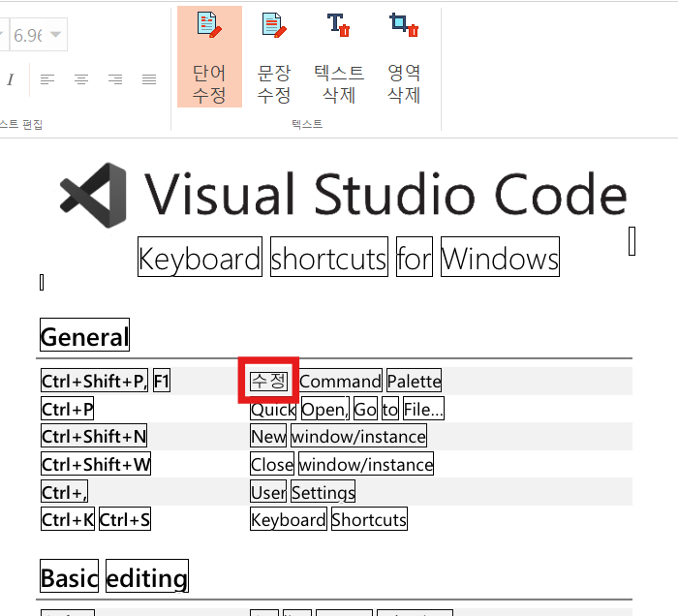678x616 pixels.
Task: Select the word "Command"
Action: coord(341,381)
